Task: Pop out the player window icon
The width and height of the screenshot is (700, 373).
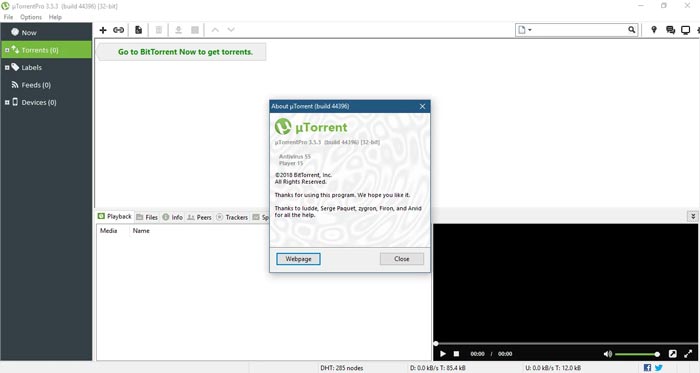Action: [x=672, y=354]
